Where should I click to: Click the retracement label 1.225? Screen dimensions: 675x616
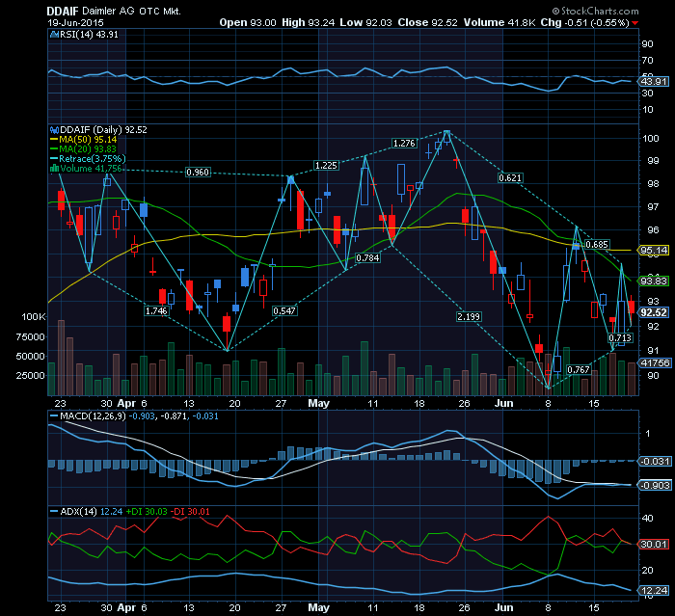(326, 165)
